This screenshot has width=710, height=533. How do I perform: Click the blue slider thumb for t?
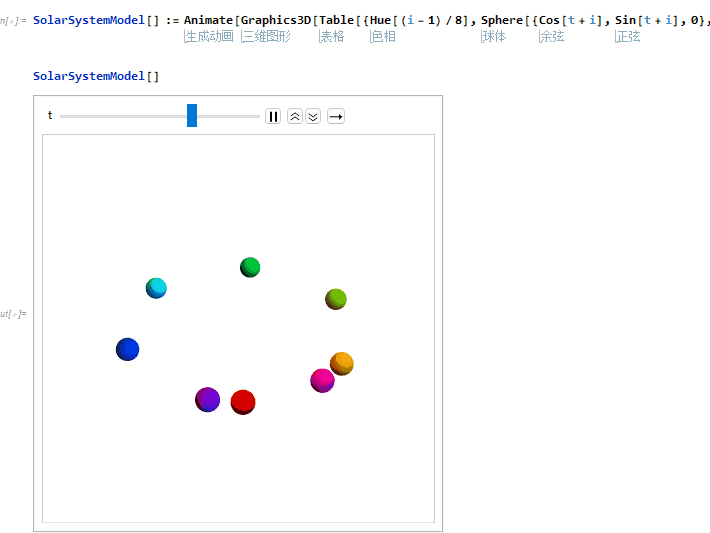(x=192, y=115)
